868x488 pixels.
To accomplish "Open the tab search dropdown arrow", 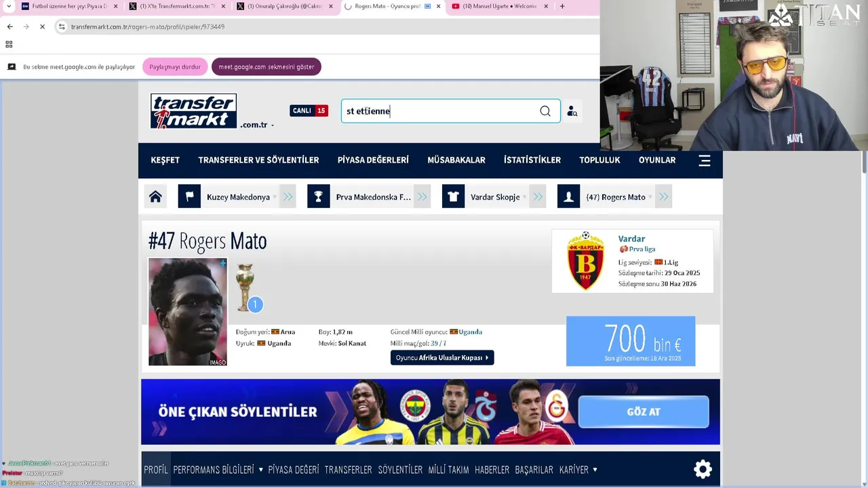I will 9,6.
